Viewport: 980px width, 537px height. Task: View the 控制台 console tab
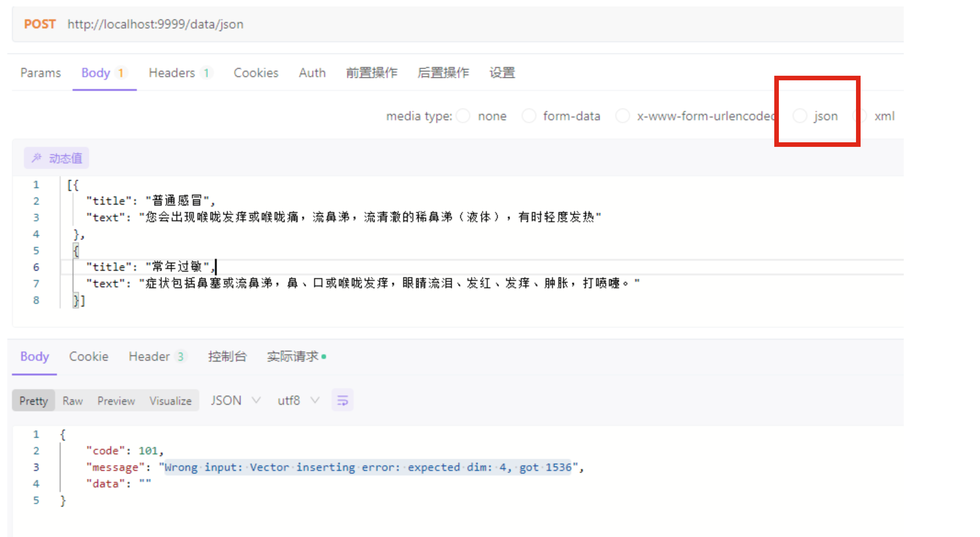(x=228, y=356)
